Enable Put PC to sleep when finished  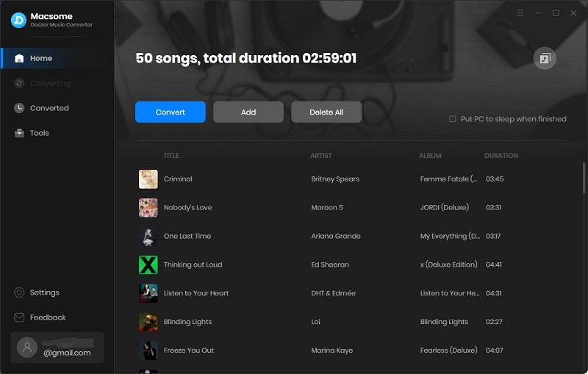(x=453, y=119)
